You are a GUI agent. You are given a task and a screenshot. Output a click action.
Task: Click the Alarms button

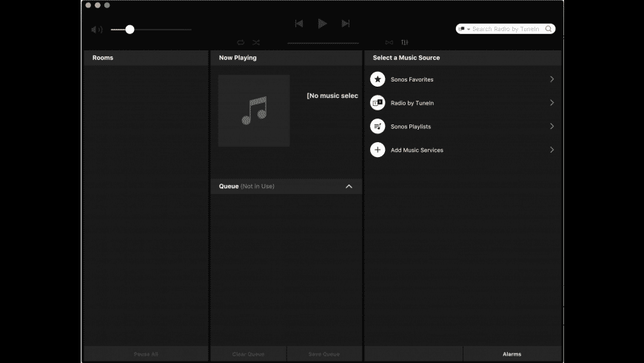click(x=511, y=354)
